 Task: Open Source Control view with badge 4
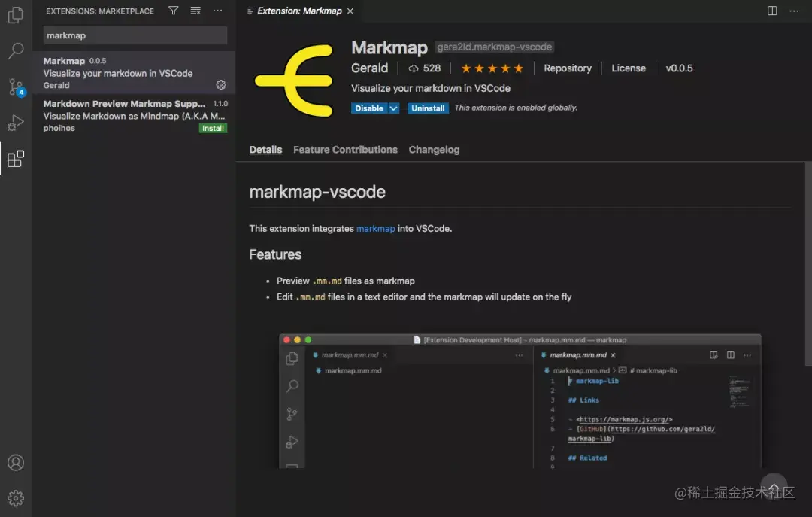pos(16,87)
